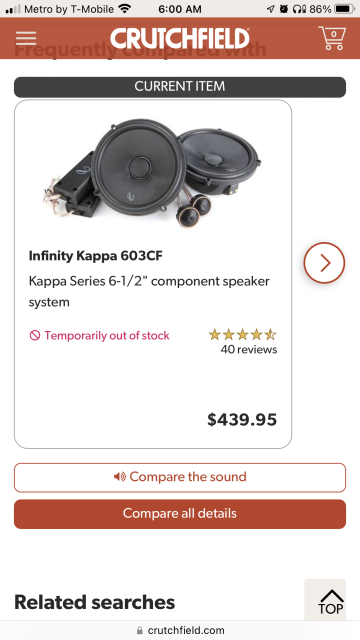Click the next product arrow circle
This screenshot has height=640, width=360.
click(324, 263)
